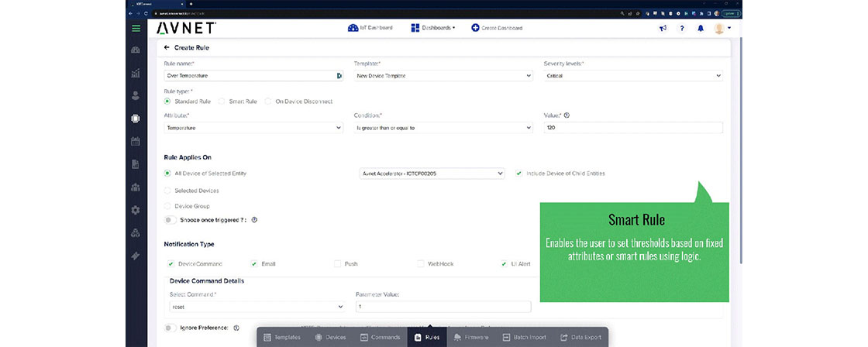868x347 pixels.
Task: Switch to the Commands tab
Action: click(x=381, y=337)
